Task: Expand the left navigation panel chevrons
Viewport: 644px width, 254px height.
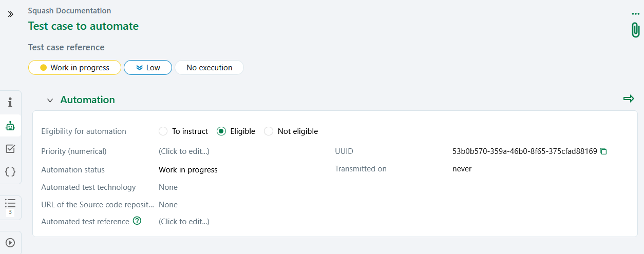Action: click(10, 14)
